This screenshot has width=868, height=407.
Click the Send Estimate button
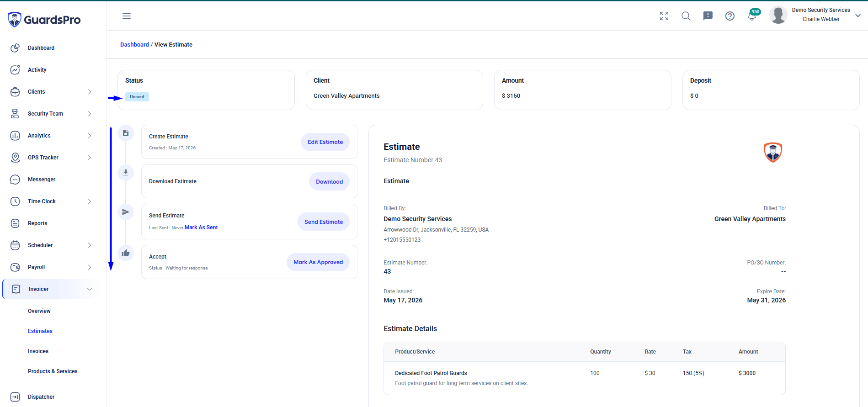(x=324, y=222)
